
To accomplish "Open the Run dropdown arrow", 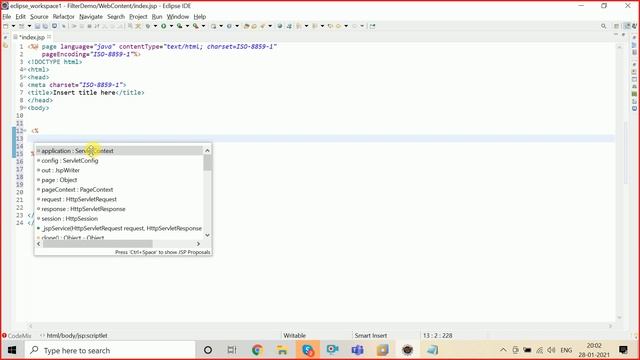I will [x=171, y=26].
